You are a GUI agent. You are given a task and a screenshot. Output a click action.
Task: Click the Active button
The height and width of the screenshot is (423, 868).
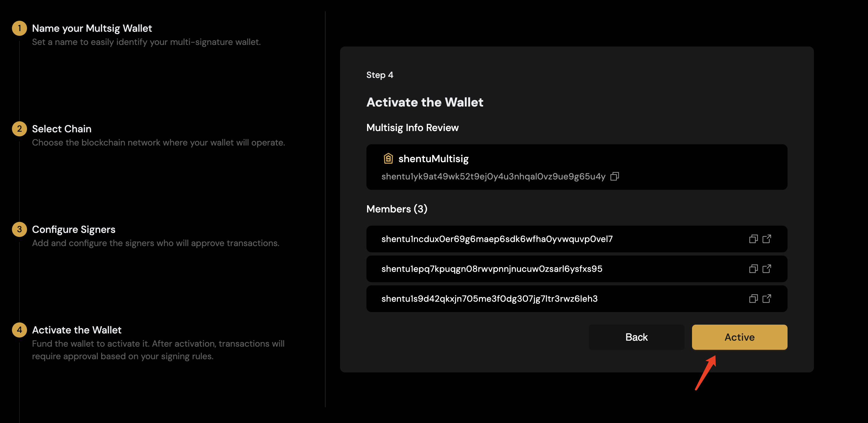739,337
